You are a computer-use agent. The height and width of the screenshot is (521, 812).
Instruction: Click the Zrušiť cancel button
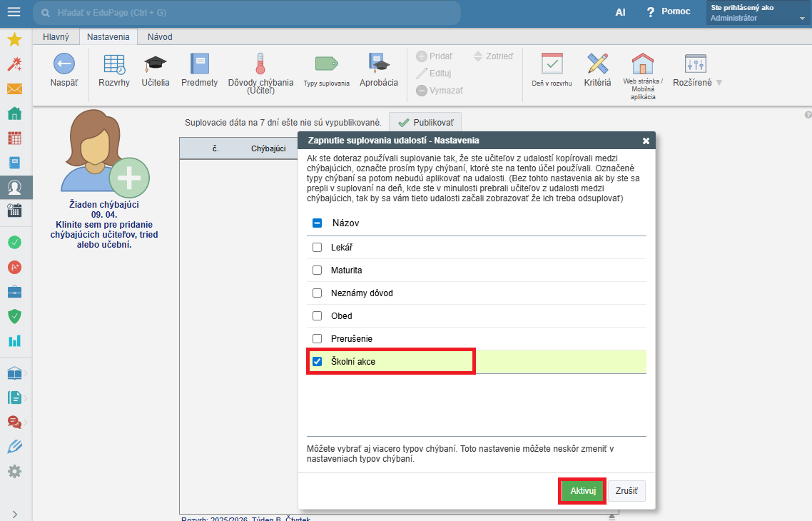626,491
